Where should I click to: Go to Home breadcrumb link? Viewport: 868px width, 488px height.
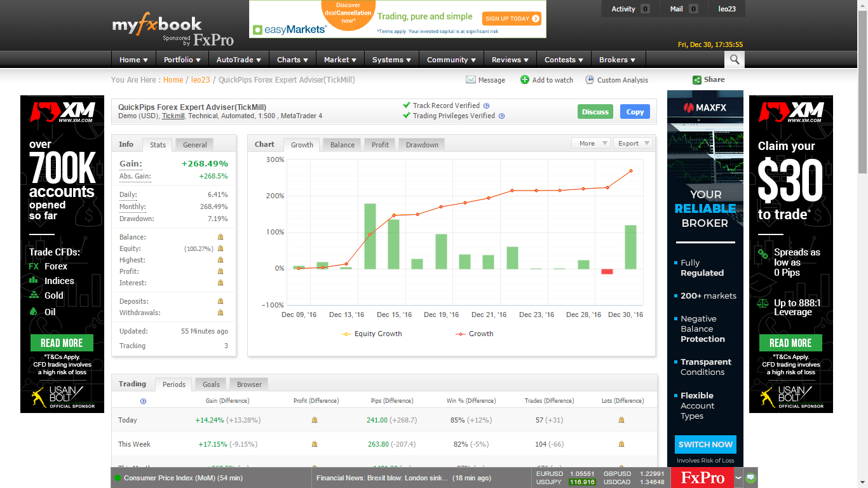coord(173,80)
